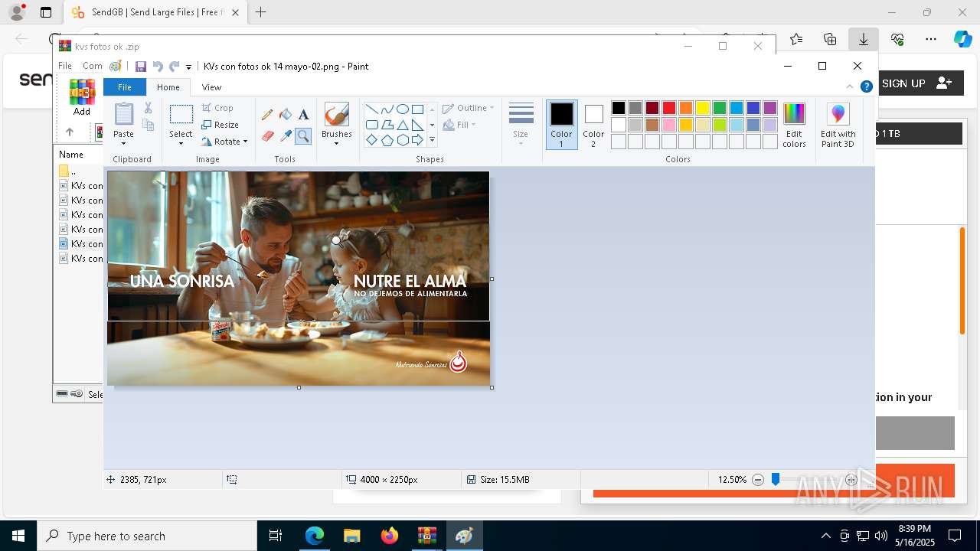
Task: Choose the Oval shape
Action: pyautogui.click(x=402, y=109)
